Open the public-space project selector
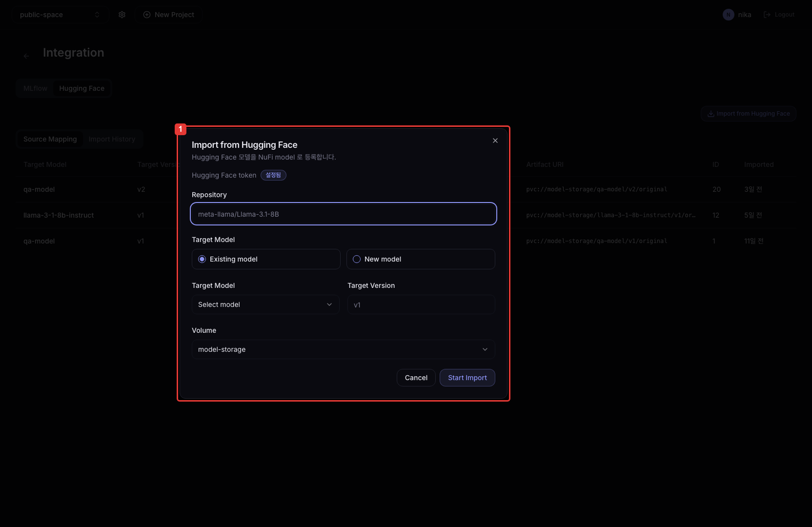Viewport: 812px width, 527px height. click(60, 15)
